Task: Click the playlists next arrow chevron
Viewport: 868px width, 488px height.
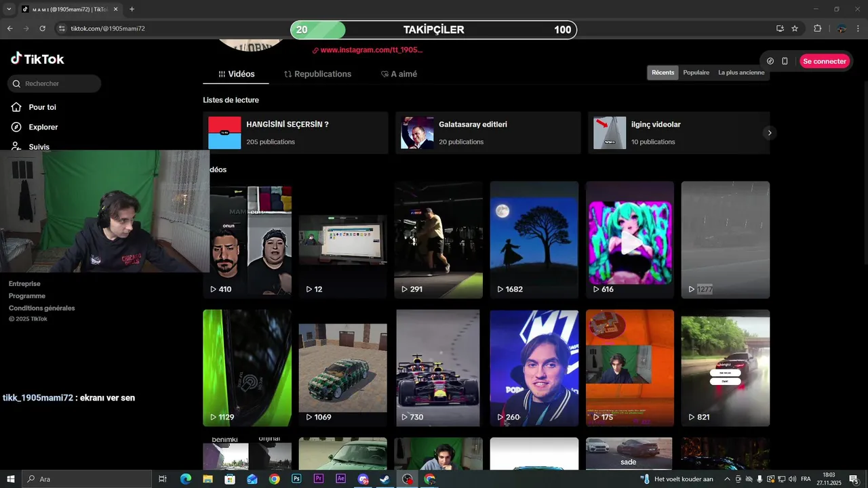Action: click(769, 133)
